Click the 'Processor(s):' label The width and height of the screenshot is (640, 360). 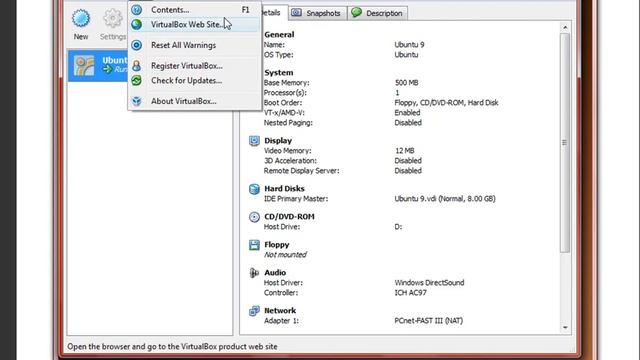click(285, 93)
